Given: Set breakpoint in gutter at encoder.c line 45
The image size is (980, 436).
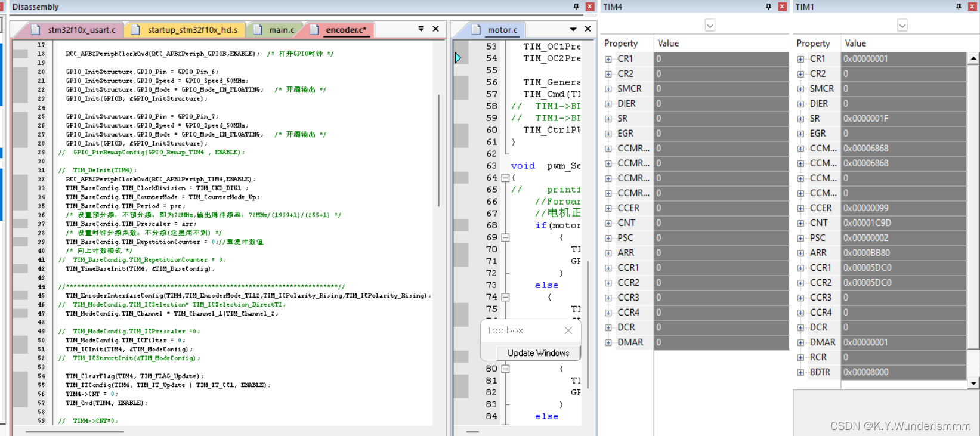Looking at the screenshot, I should tap(20, 295).
